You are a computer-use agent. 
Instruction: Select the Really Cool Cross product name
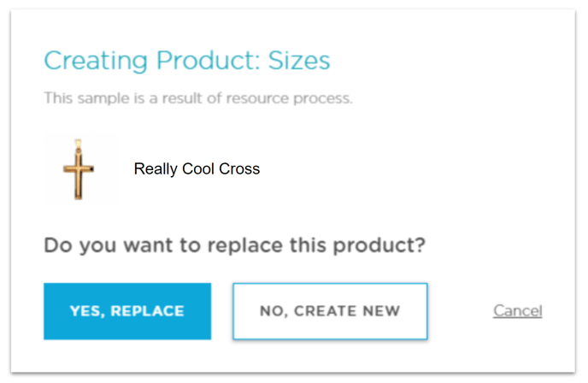[x=197, y=168]
